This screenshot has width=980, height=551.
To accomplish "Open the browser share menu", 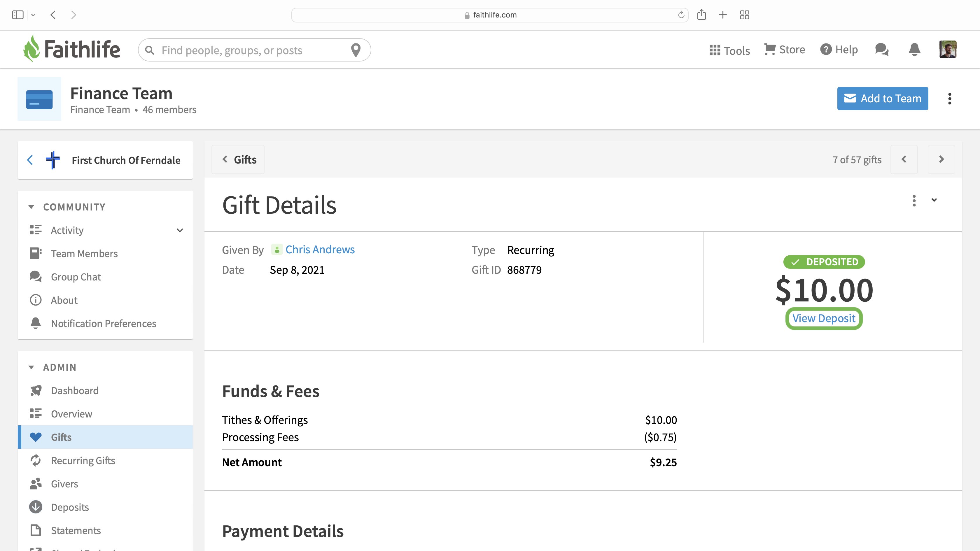I will pos(701,15).
